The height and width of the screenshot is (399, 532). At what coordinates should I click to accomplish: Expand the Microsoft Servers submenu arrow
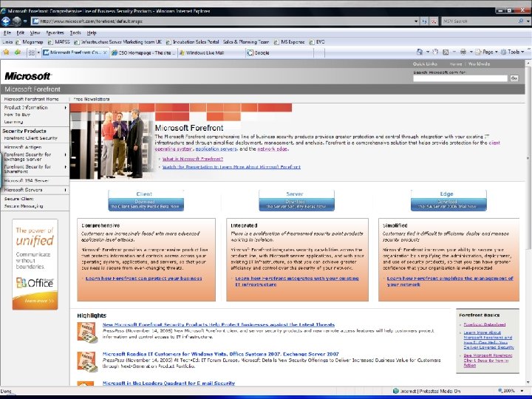click(x=66, y=190)
